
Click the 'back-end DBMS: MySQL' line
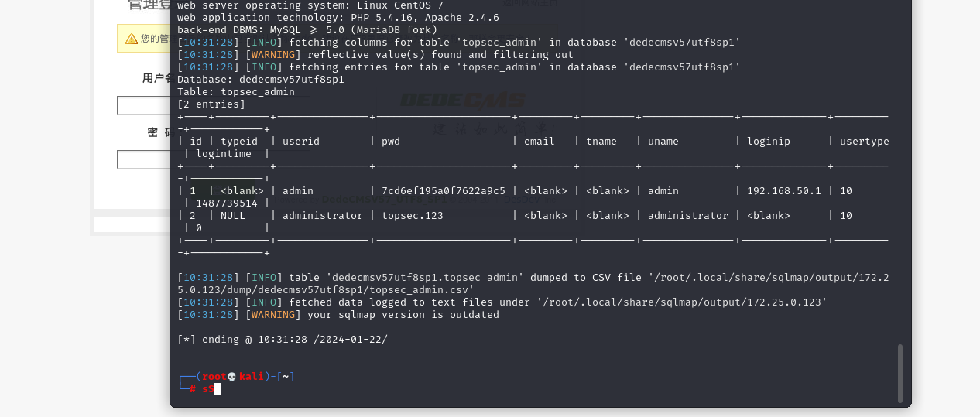[307, 30]
